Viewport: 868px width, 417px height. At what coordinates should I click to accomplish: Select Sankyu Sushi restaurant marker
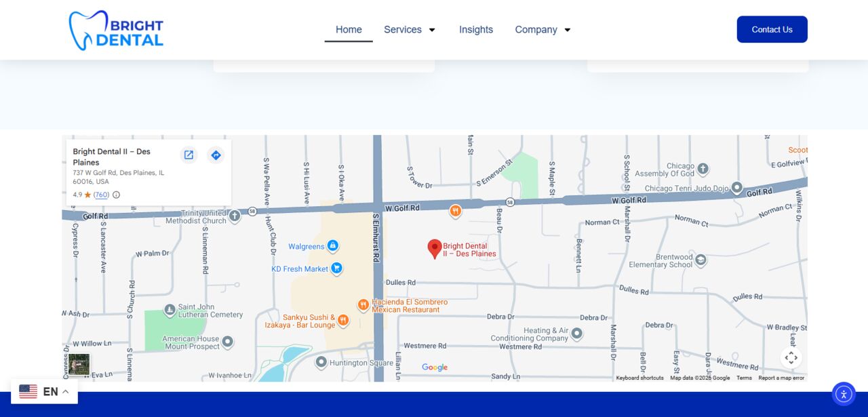[x=343, y=319]
